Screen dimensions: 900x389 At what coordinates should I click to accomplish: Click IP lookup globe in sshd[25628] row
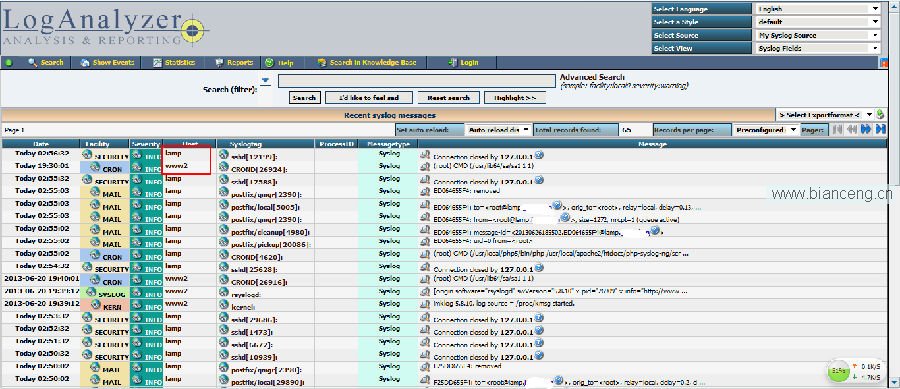(539, 267)
